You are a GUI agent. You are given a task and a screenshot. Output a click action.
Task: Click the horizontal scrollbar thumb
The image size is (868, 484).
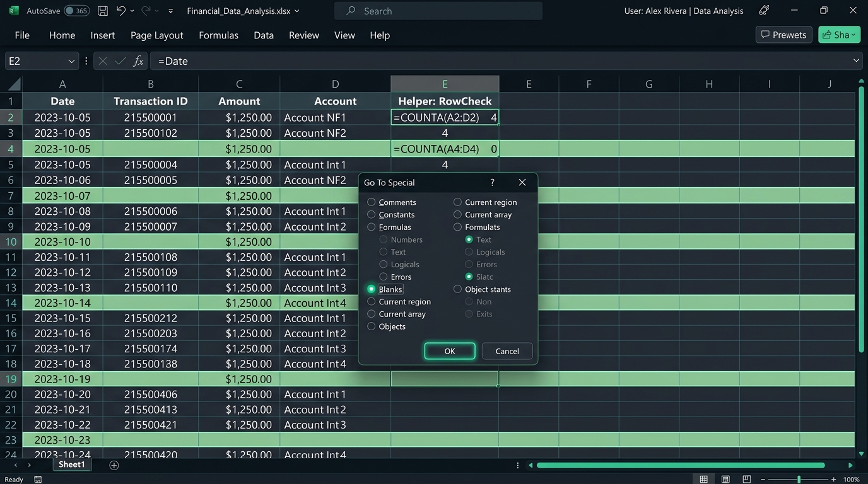click(x=681, y=465)
